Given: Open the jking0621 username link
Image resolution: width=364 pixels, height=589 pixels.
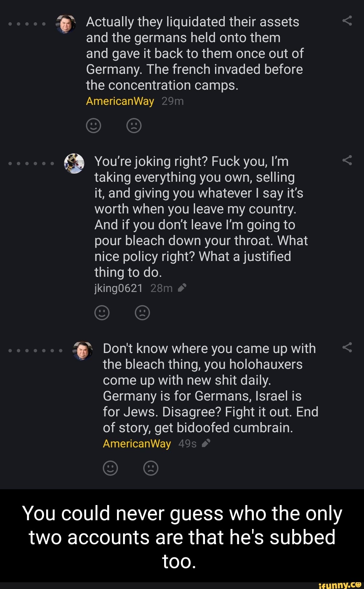Looking at the screenshot, I should tap(119, 288).
